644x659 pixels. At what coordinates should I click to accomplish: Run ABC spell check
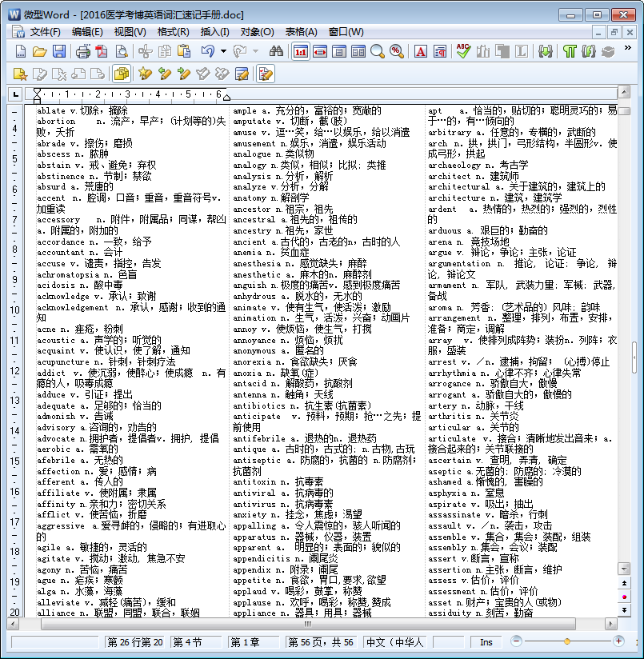[x=464, y=51]
